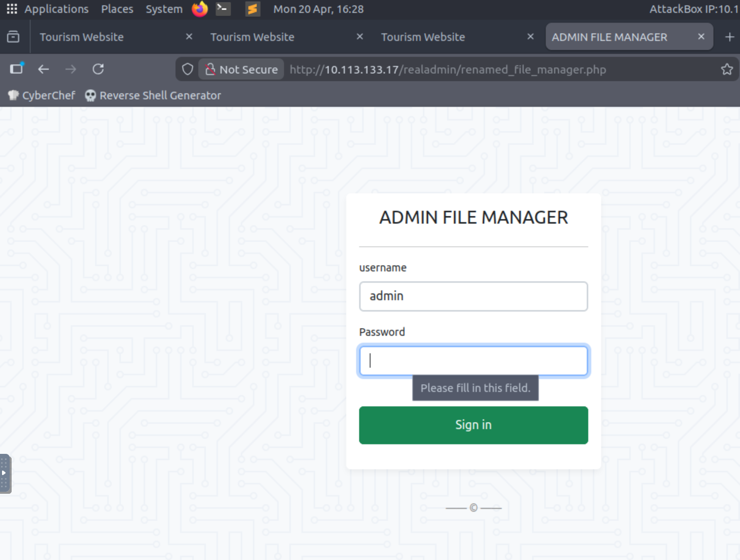Screen dimensions: 740x560
Task: Open the Reverse Shell Generator bookmark
Action: pos(153,96)
